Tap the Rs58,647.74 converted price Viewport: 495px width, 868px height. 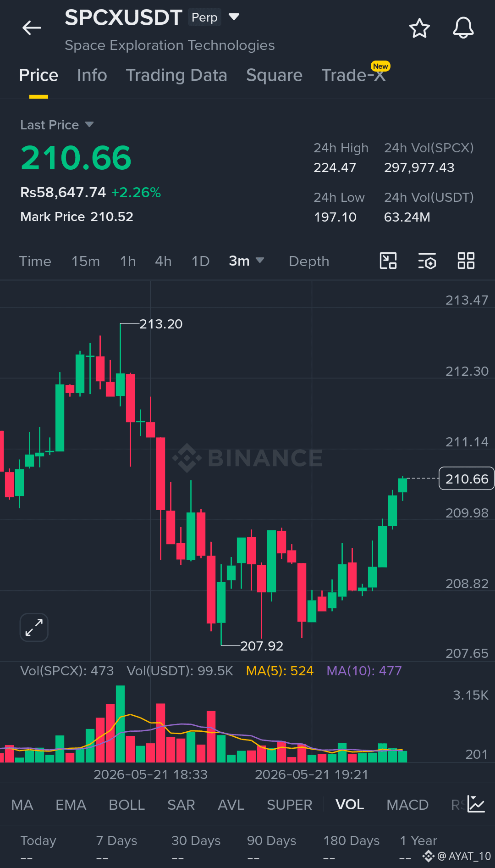(x=63, y=192)
